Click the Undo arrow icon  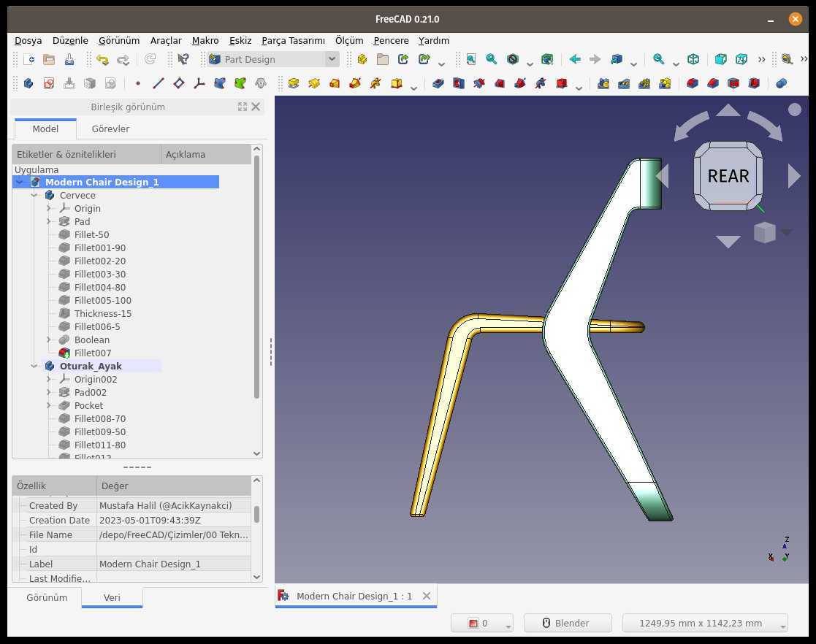[102, 59]
